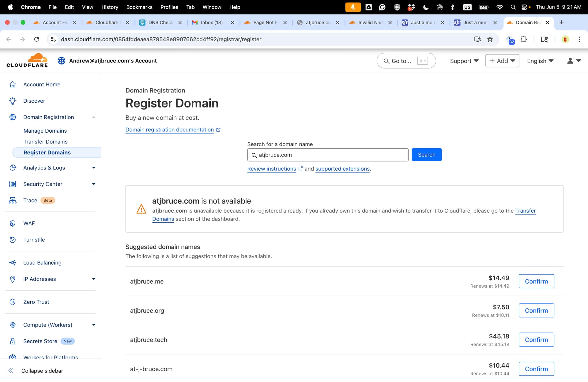Open the Bookmarks menu in the menu bar
This screenshot has width=588, height=382.
tap(139, 7)
